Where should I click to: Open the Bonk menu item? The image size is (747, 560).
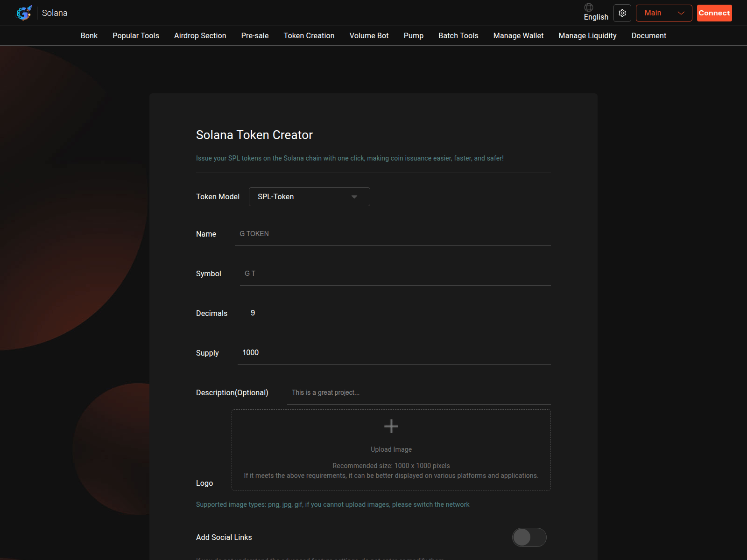(89, 36)
